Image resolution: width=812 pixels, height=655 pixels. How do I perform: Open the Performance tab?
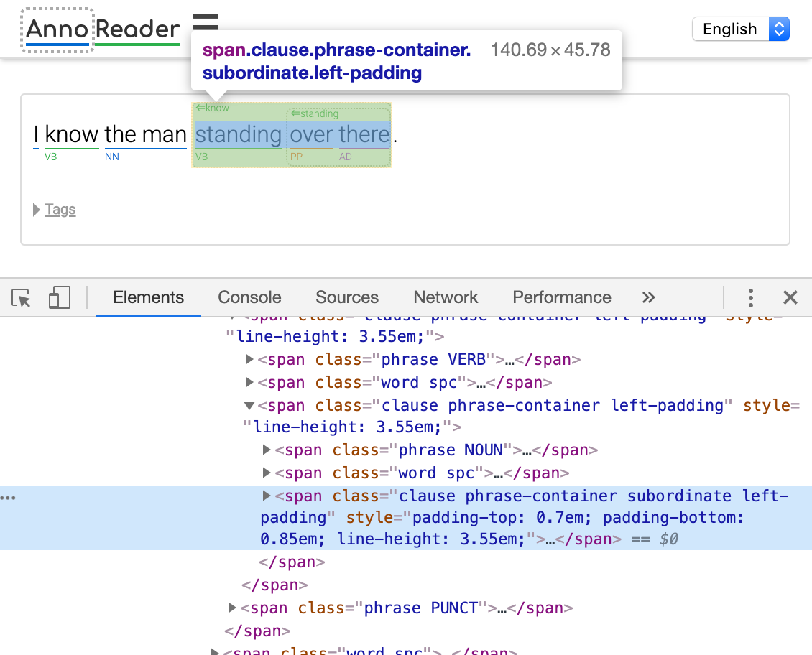tap(561, 298)
